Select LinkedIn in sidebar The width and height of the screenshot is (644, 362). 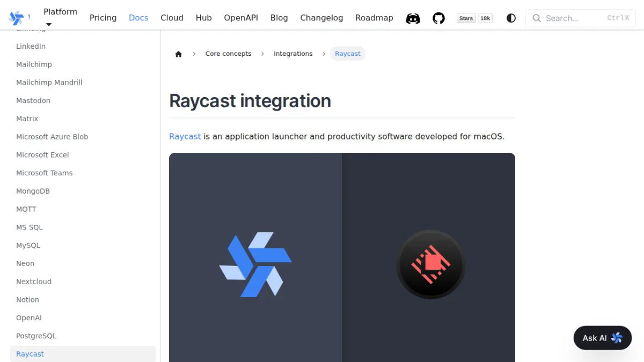[31, 46]
